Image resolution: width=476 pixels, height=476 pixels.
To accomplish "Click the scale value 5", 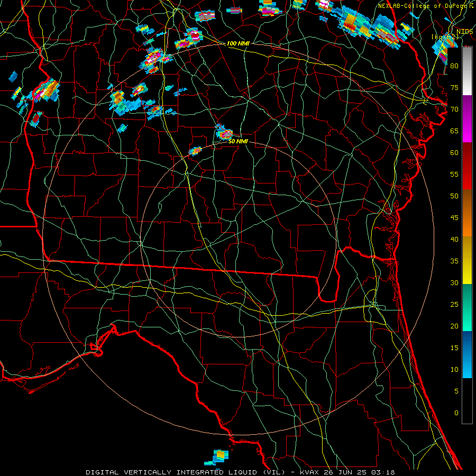I will coord(456,391).
